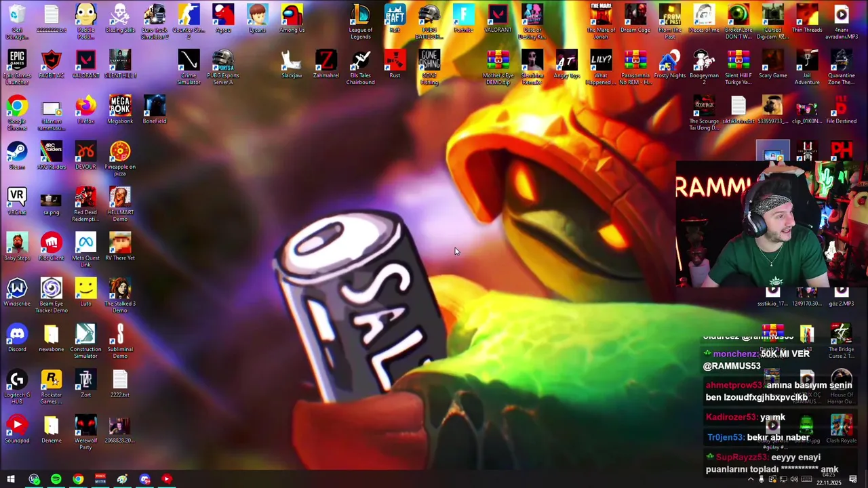Select the Slackjaw game icon

coord(292,64)
